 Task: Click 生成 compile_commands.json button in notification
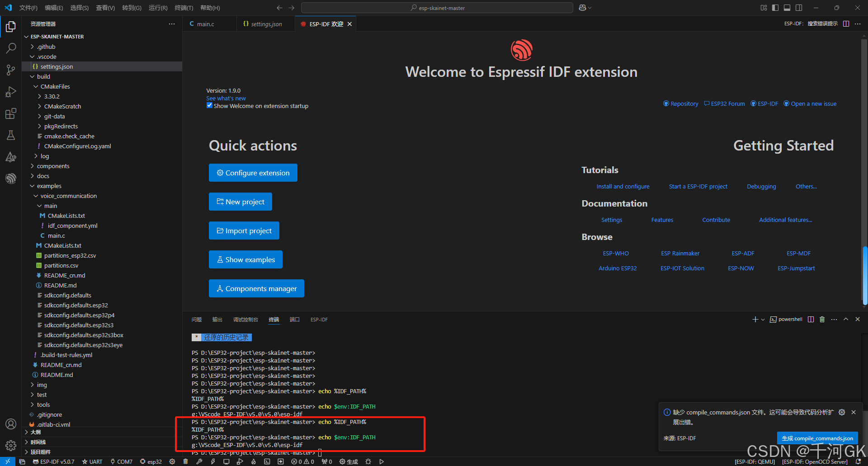[x=817, y=438]
